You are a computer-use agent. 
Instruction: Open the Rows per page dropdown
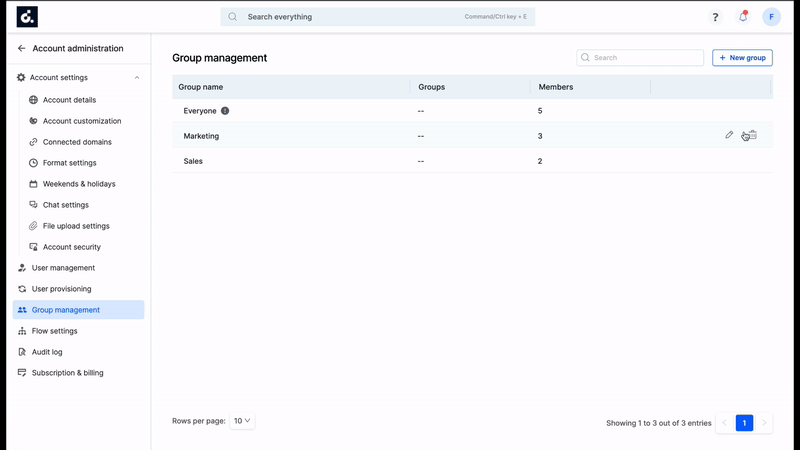point(242,421)
